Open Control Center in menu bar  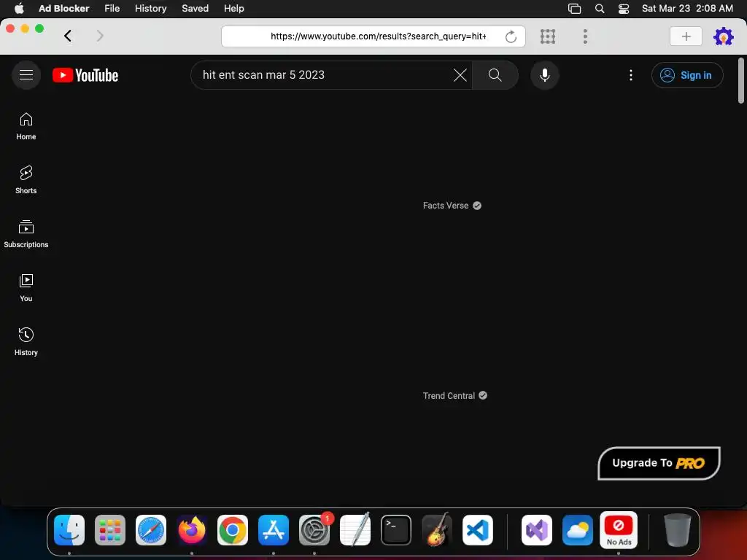624,9
